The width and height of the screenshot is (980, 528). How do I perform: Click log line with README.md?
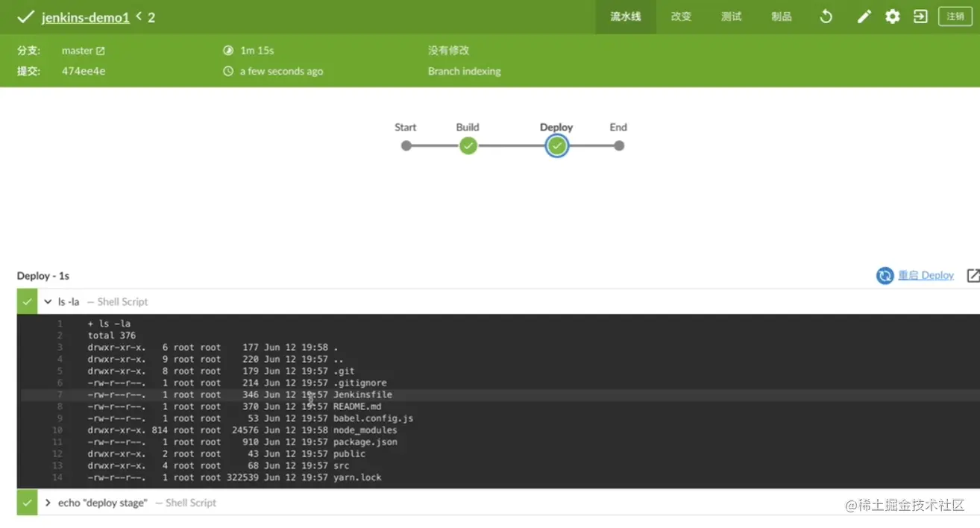click(500, 406)
